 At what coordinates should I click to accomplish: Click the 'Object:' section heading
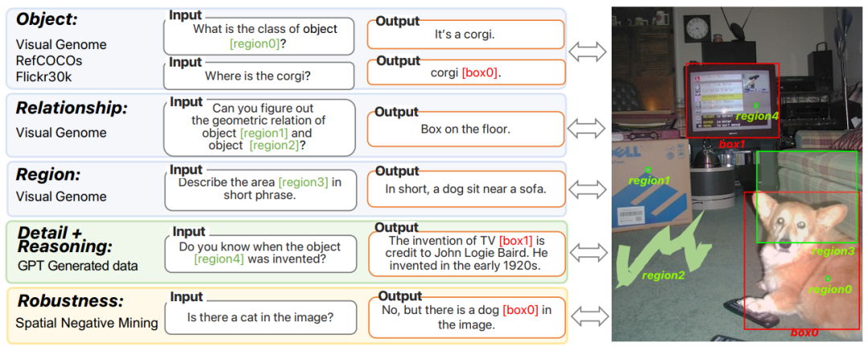coord(49,18)
